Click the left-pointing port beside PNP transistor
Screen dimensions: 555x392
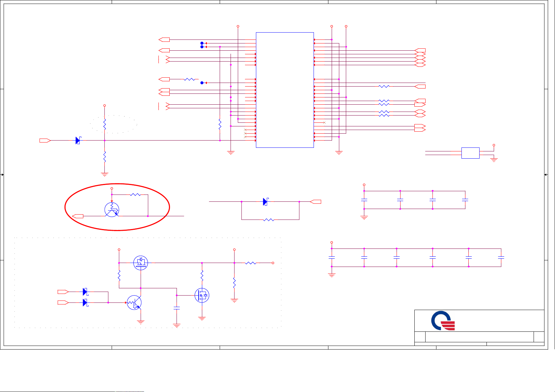78,216
